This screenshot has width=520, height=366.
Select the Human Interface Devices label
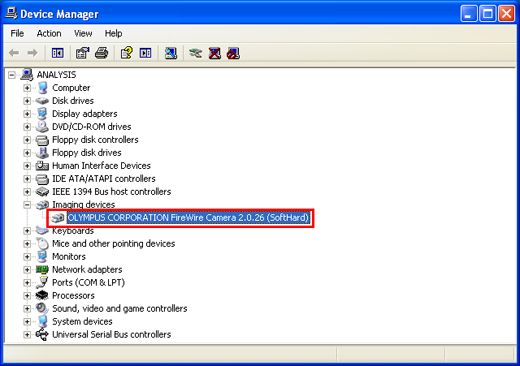101,166
